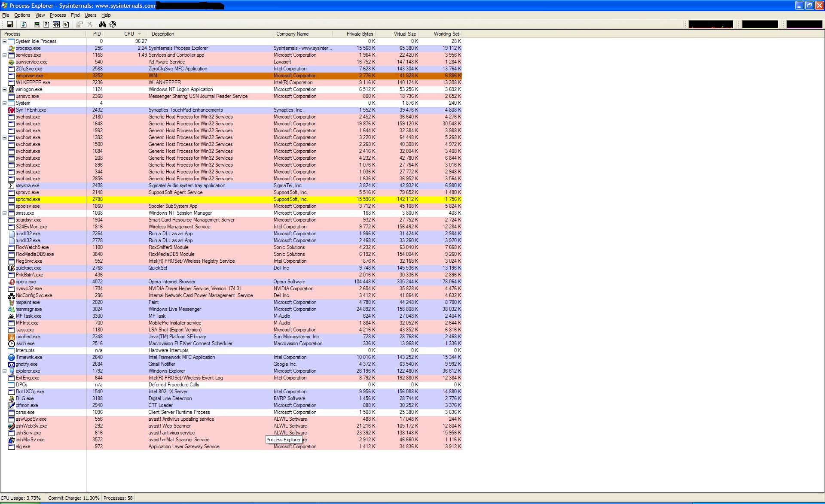The width and height of the screenshot is (825, 504).
Task: Collapse the winlogon.exe tree node
Action: [5, 89]
